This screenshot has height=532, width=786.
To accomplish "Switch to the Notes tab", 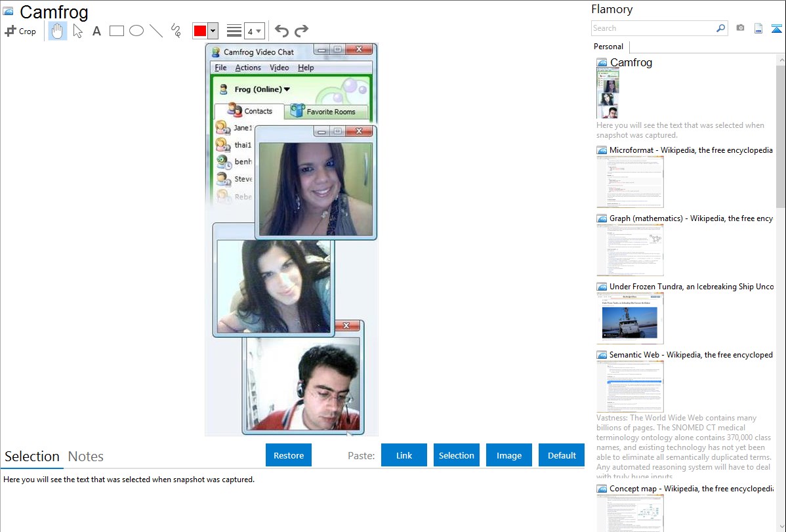I will [86, 457].
